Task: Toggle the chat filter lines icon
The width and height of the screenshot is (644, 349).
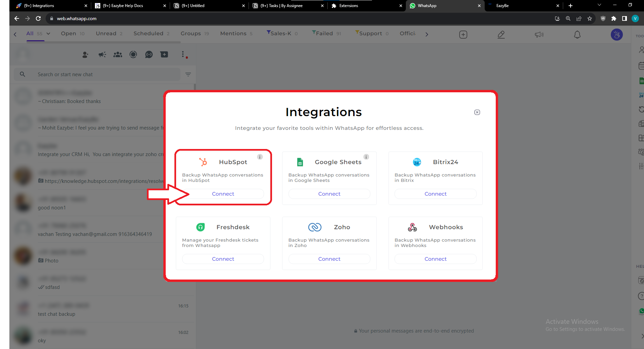Action: [x=188, y=74]
